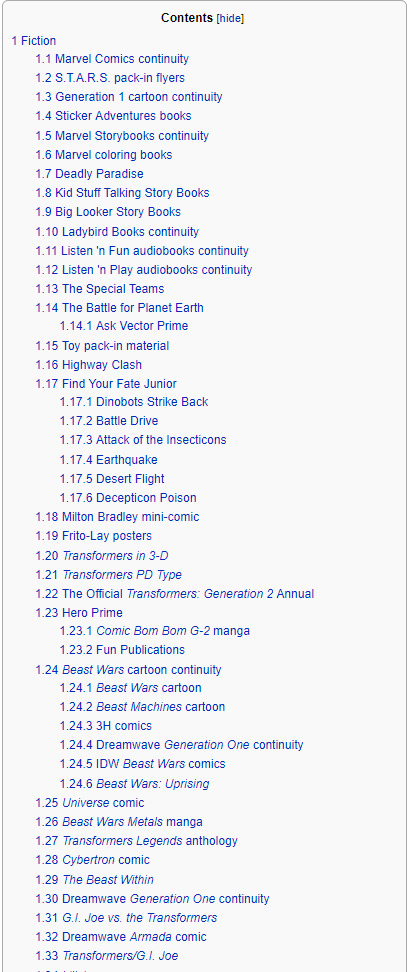The height and width of the screenshot is (972, 407).
Task: Open 1.23.1 Comic Bom Bom G-2 manga
Action: click(x=155, y=630)
